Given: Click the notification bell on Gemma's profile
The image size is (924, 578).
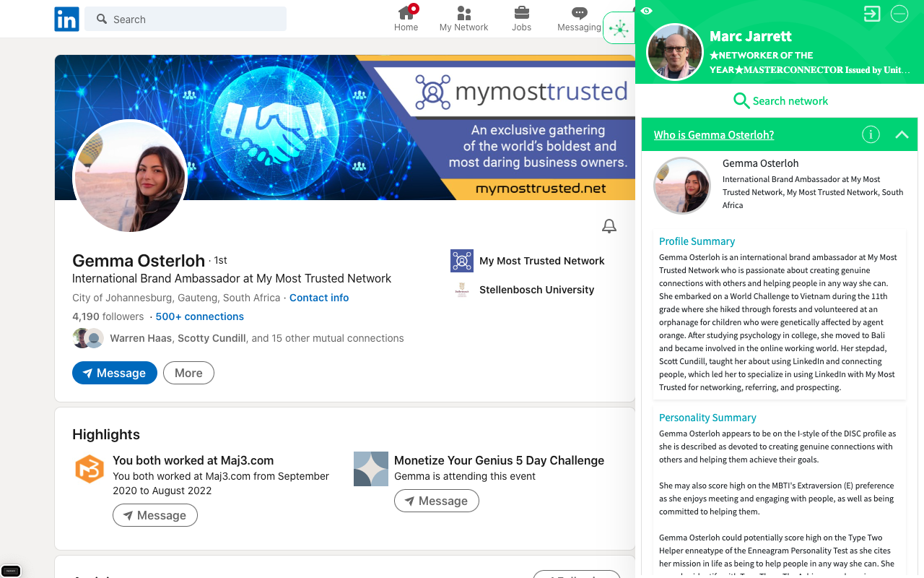Looking at the screenshot, I should (609, 226).
